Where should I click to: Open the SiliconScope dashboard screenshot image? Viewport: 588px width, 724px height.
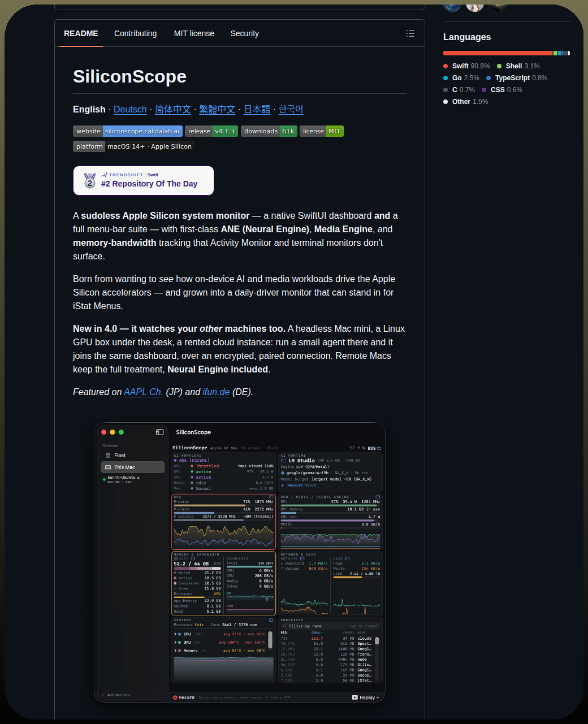(240, 562)
